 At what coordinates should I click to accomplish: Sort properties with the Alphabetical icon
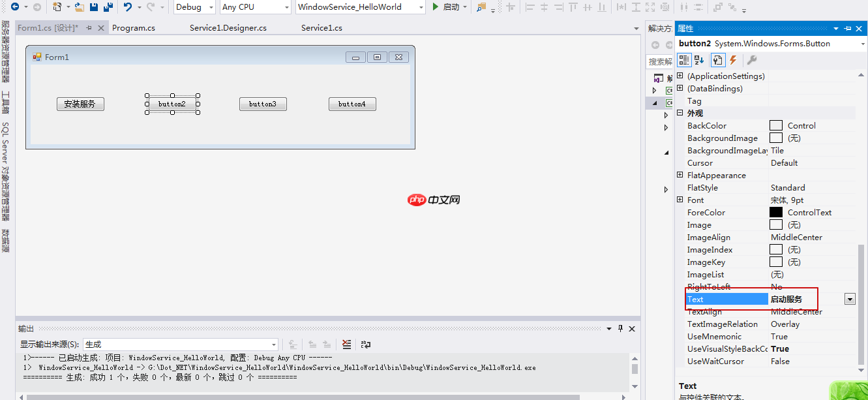(x=699, y=60)
